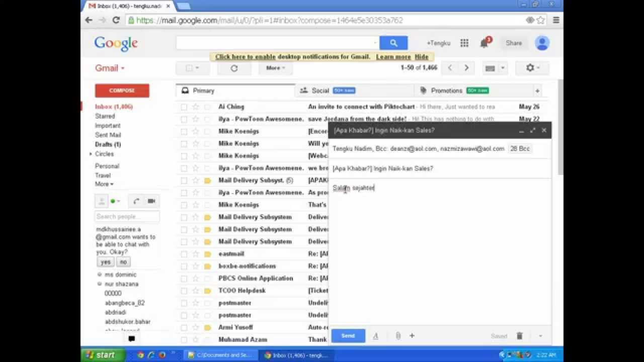Image resolution: width=644 pixels, height=362 pixels.
Task: Open more options arrow in compose footer
Action: coord(540,336)
